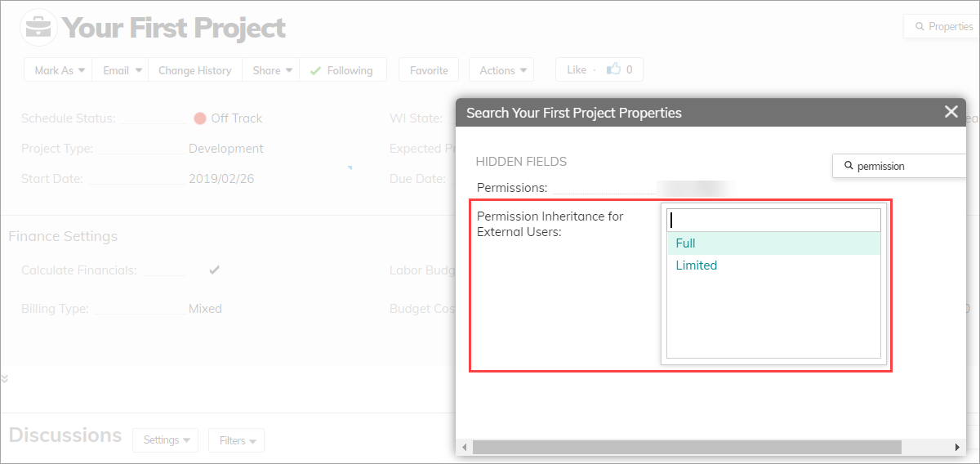Expand the Share dropdown
Screen dimensions: 980x464
[272, 70]
